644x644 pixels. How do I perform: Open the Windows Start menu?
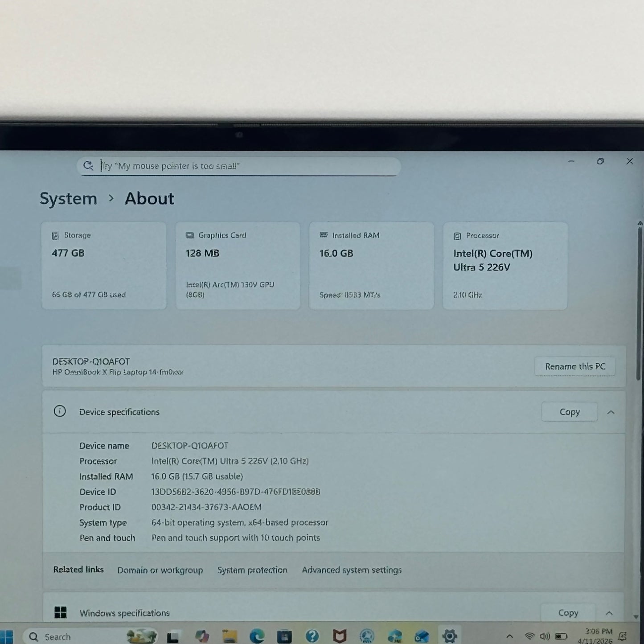[6, 637]
